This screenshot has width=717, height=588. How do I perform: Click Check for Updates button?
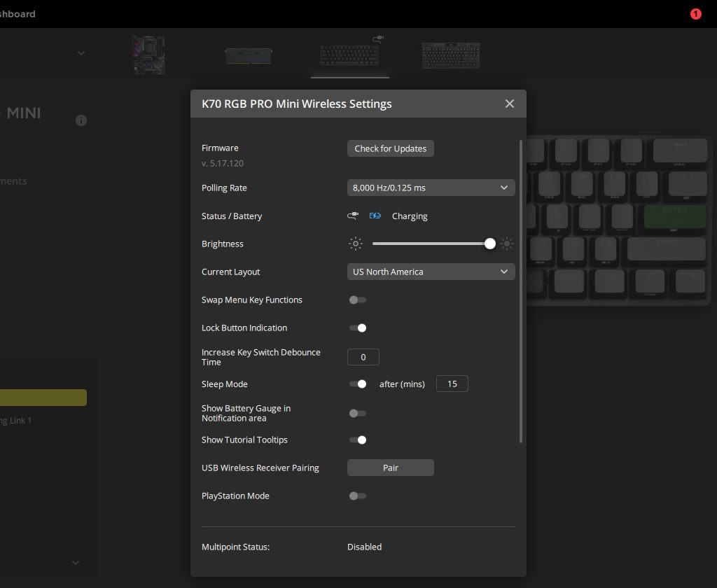(390, 148)
